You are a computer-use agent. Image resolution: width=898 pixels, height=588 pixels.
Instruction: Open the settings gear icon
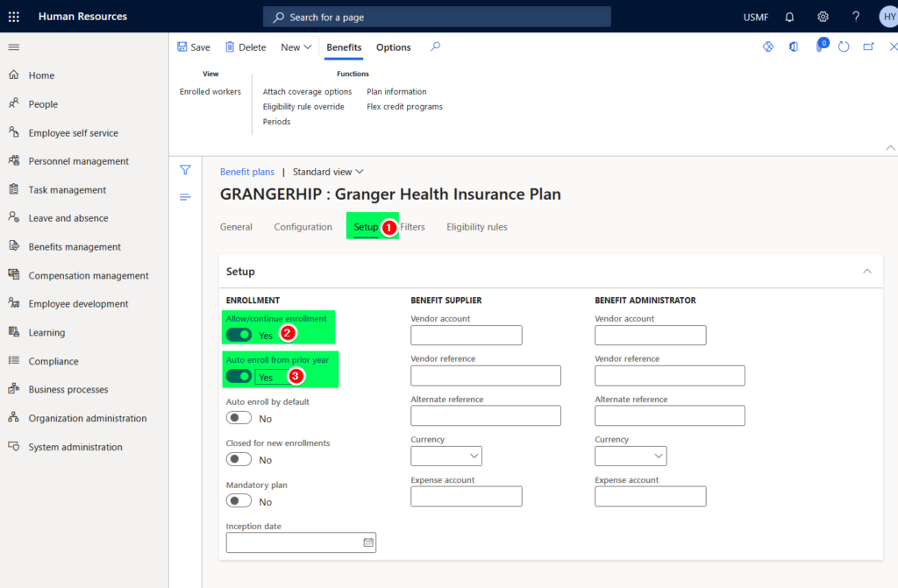click(823, 17)
